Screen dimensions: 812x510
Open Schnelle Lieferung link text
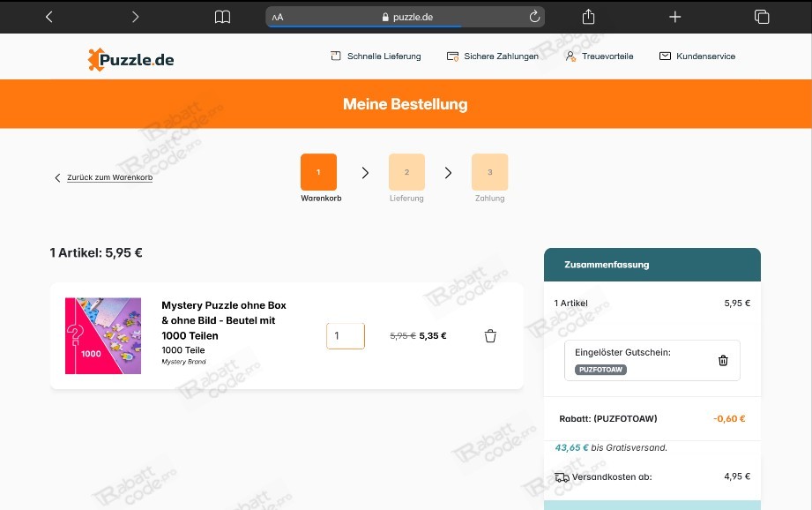point(384,56)
